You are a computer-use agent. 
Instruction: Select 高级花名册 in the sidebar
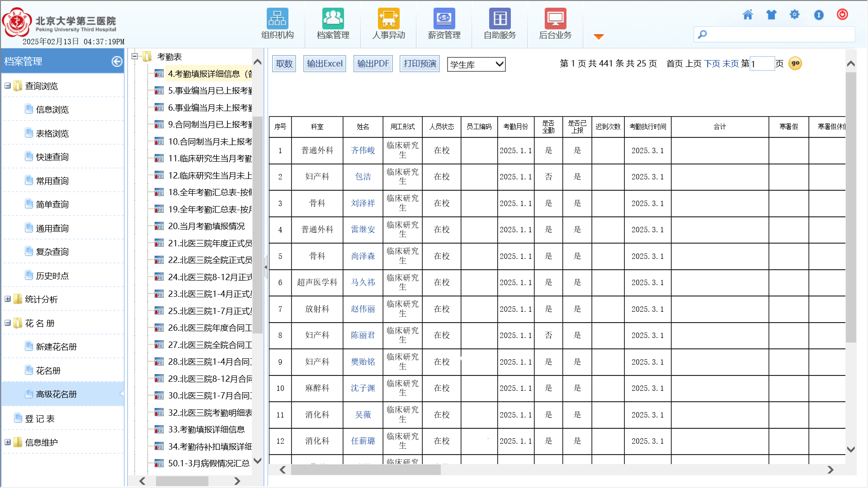pyautogui.click(x=57, y=394)
